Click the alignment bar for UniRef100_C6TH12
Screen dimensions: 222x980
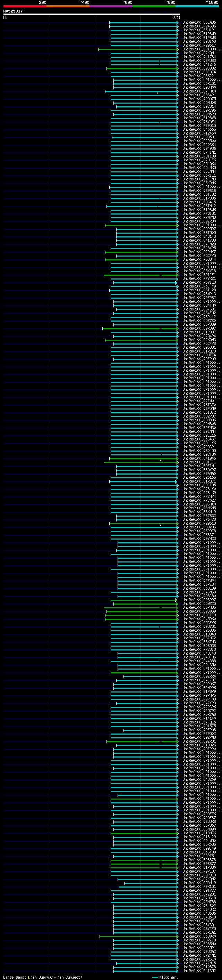click(x=142, y=206)
